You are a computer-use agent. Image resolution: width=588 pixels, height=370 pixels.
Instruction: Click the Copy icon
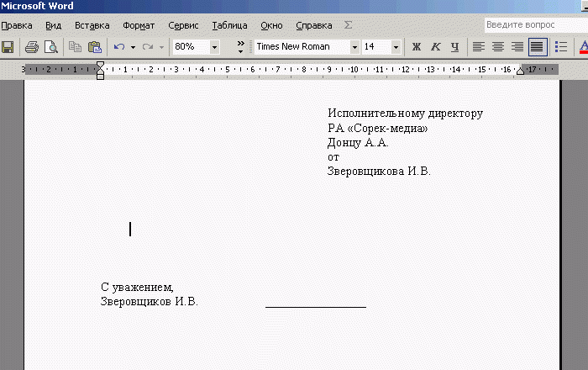[x=76, y=47]
